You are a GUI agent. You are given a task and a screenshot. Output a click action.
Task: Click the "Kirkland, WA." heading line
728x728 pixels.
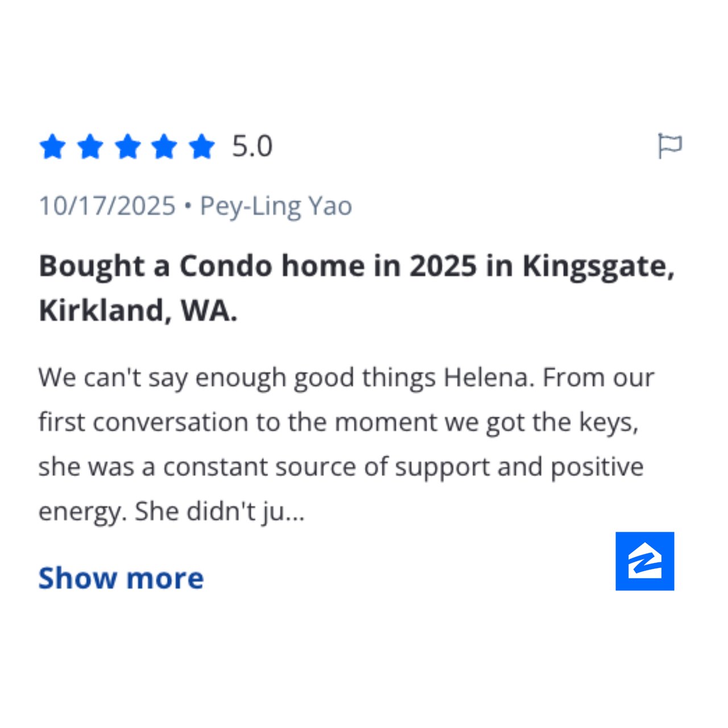(x=138, y=311)
